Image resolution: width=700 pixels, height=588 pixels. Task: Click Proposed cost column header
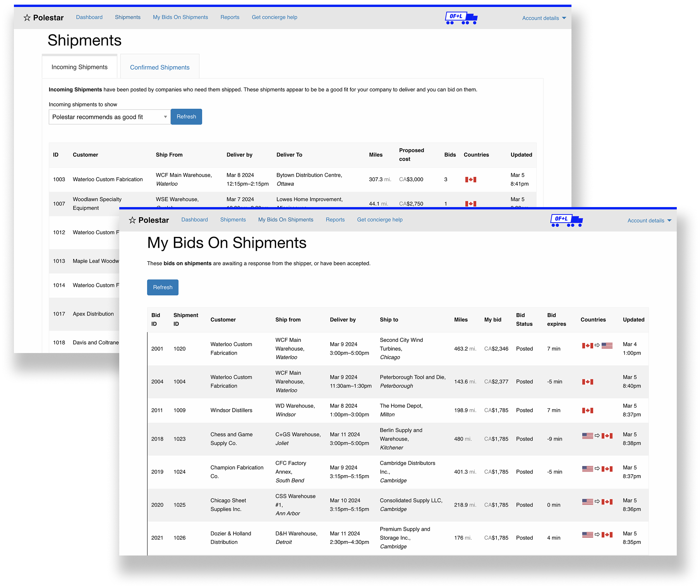point(412,155)
